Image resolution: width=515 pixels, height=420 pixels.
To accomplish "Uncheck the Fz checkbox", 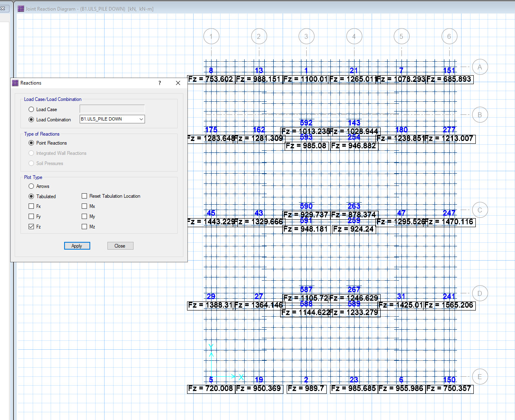I will coord(31,227).
